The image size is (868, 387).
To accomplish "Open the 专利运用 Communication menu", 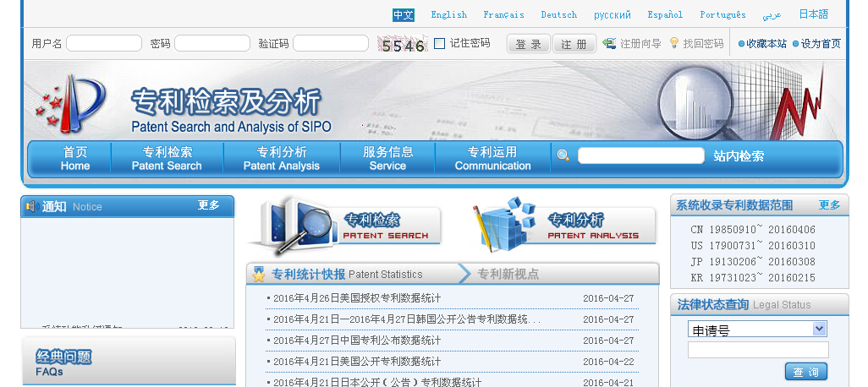I will tap(492, 158).
